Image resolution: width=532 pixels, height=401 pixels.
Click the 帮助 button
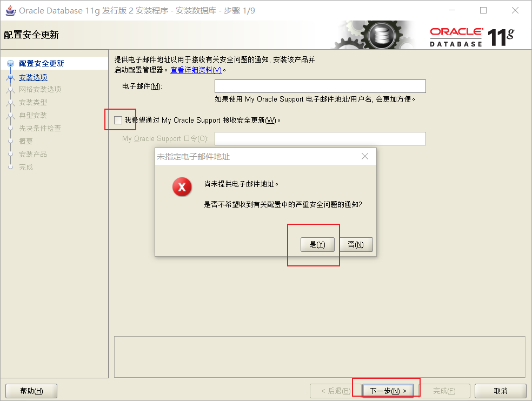[x=31, y=390]
